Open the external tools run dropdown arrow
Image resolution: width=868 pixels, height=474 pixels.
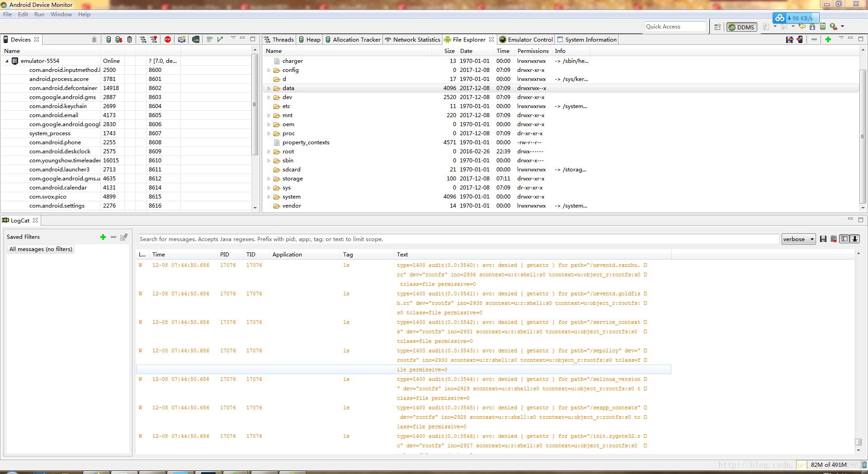pos(843,27)
